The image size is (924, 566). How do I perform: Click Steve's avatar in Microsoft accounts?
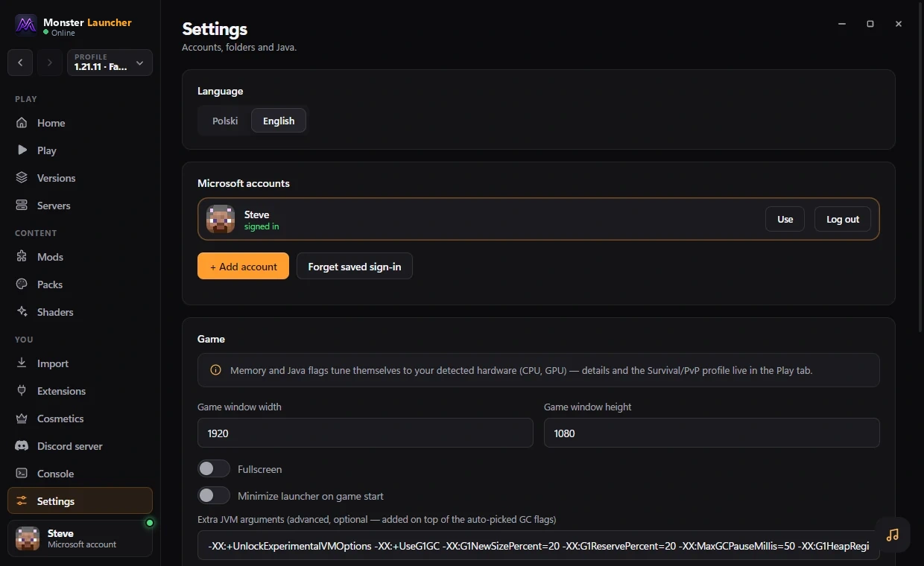221,219
